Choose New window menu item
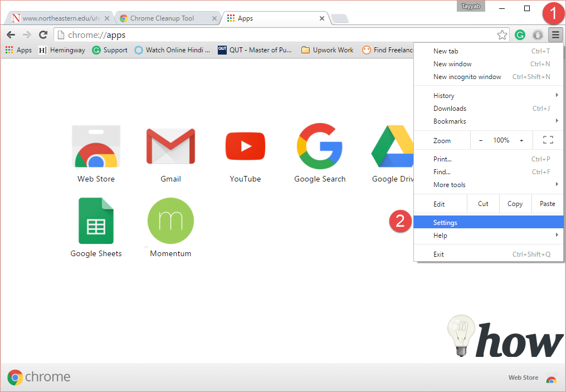Viewport: 566px width, 392px height. tap(489, 64)
